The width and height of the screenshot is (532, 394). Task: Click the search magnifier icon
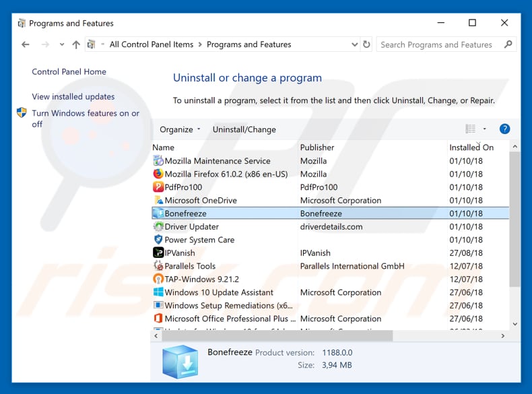click(508, 44)
